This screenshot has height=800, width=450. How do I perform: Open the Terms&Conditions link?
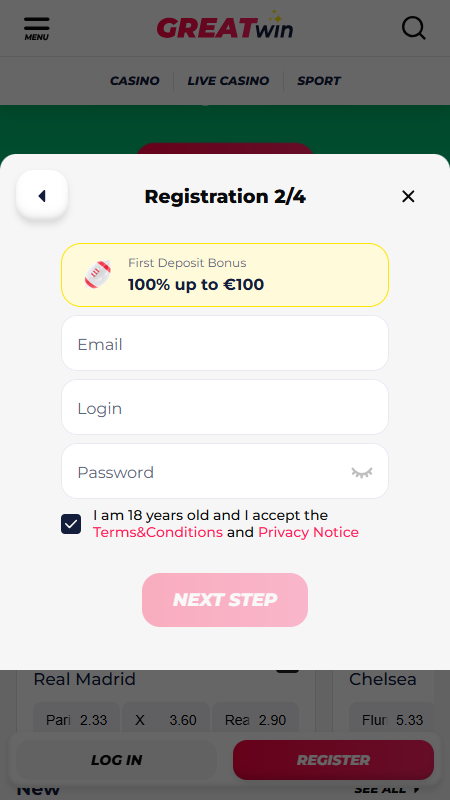(x=158, y=533)
